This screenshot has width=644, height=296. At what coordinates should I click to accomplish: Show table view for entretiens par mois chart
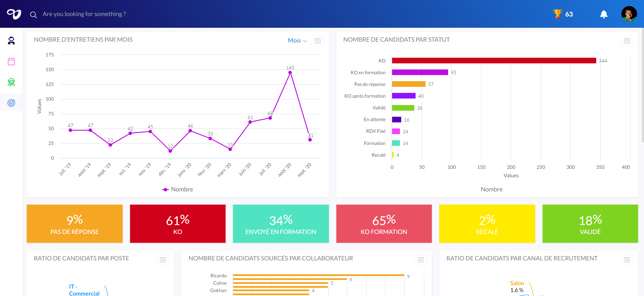coord(317,41)
